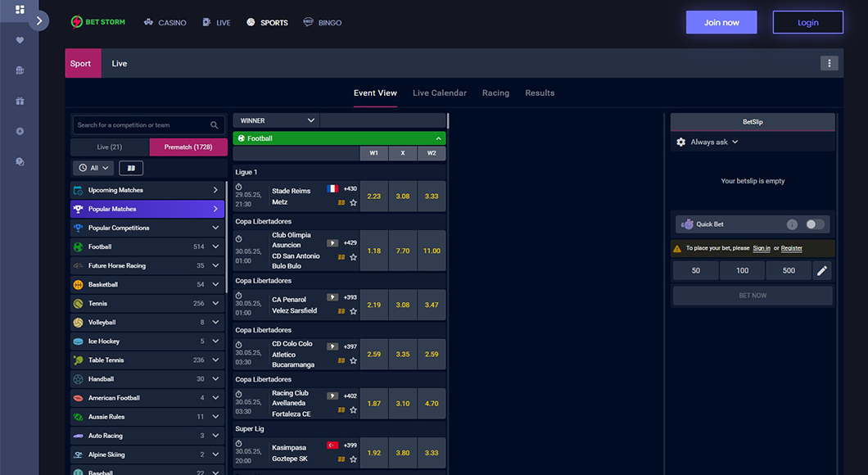Open the Aussie Rules category row

pyautogui.click(x=147, y=416)
